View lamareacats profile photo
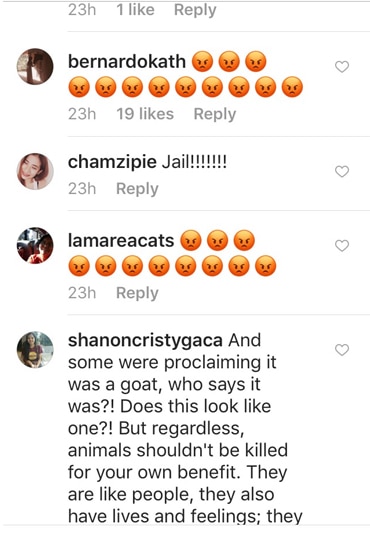Image resolution: width=370 pixels, height=535 pixels. [x=35, y=246]
